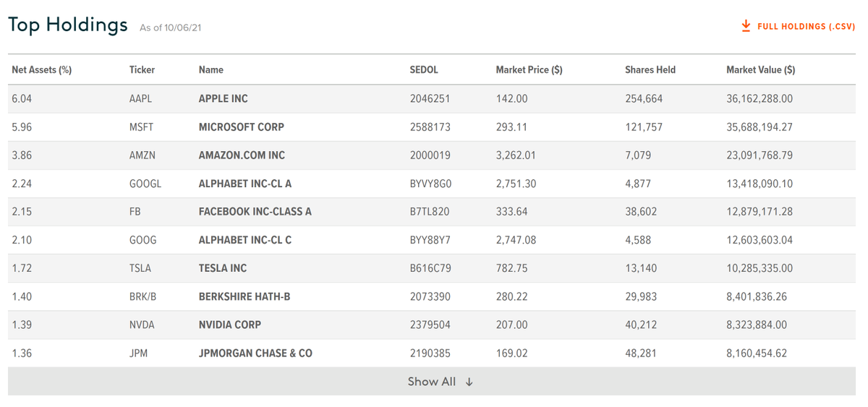This screenshot has width=868, height=407.
Task: Click SEDOL code B616C79
Action: pos(430,268)
